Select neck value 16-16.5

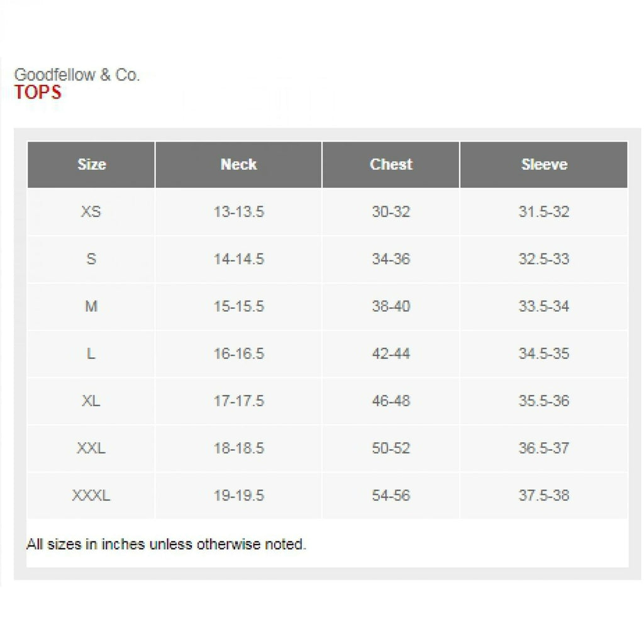click(x=238, y=353)
